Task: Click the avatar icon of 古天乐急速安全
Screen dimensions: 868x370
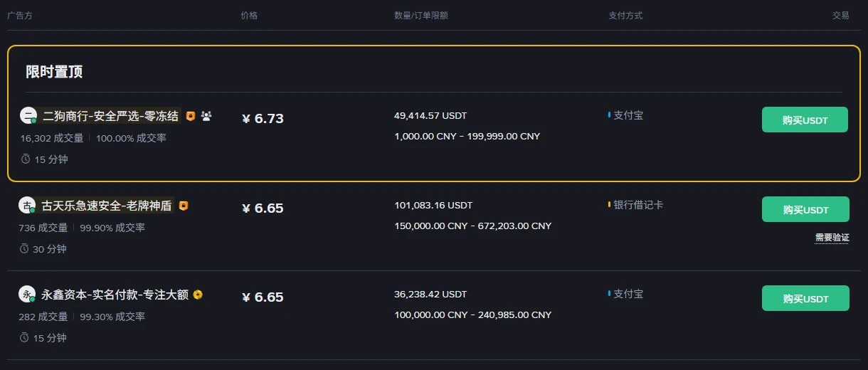Action: point(27,206)
